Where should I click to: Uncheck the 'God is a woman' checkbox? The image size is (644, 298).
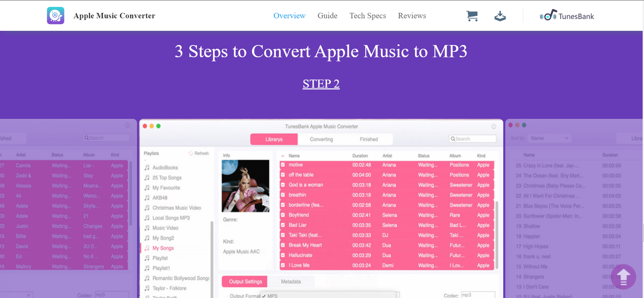click(283, 185)
